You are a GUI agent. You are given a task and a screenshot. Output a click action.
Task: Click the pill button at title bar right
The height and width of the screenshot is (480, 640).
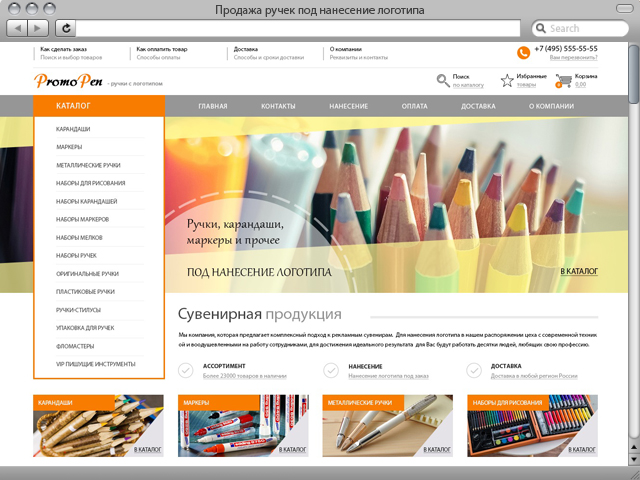pos(624,9)
